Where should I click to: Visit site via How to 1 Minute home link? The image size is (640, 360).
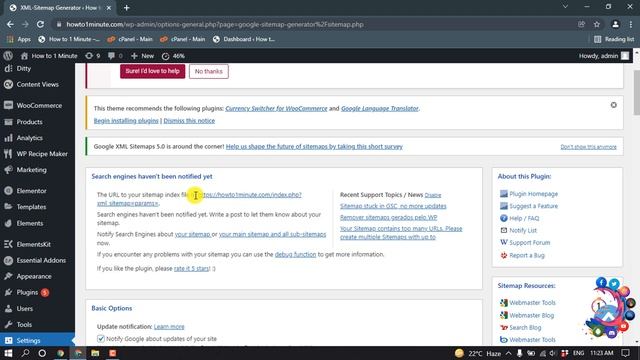(49, 56)
